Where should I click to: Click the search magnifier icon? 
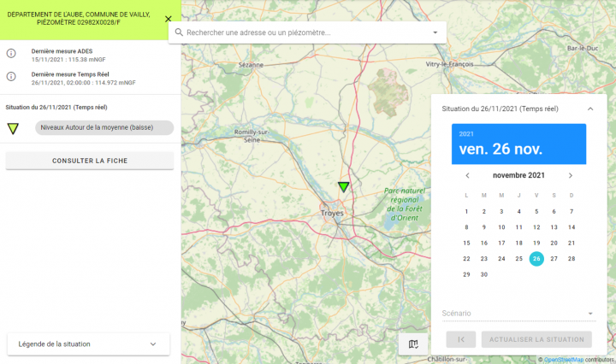click(x=178, y=32)
